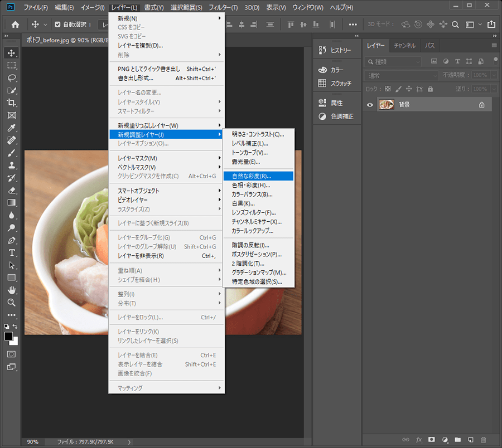502x448 pixels.
Task: Click the delete layer trash icon
Action: 483,440
